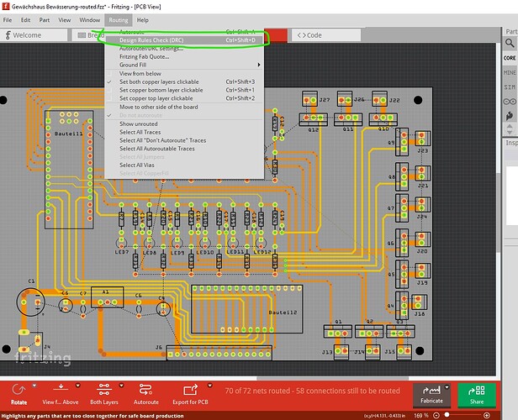Select connector J6 footprint label
Viewport: 518px width, 420px height.
(159, 348)
